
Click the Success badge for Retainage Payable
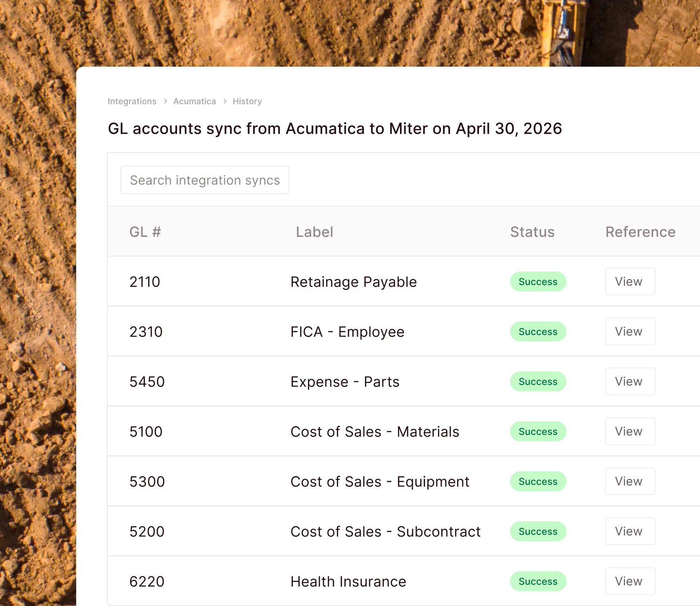point(538,282)
